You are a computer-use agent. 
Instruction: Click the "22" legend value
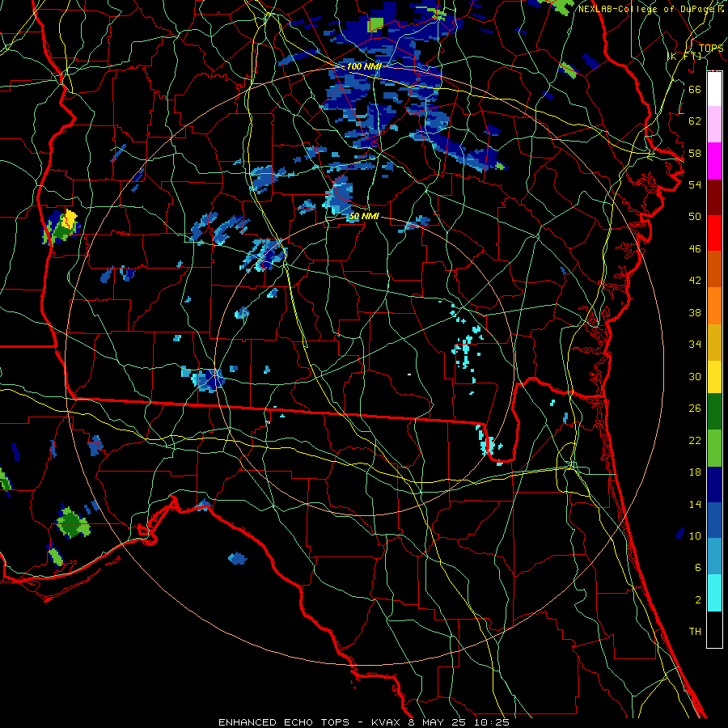click(x=695, y=440)
